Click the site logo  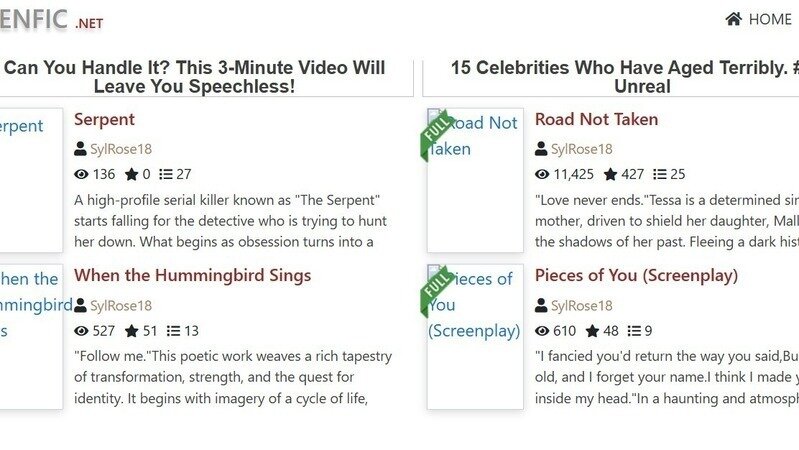45,19
